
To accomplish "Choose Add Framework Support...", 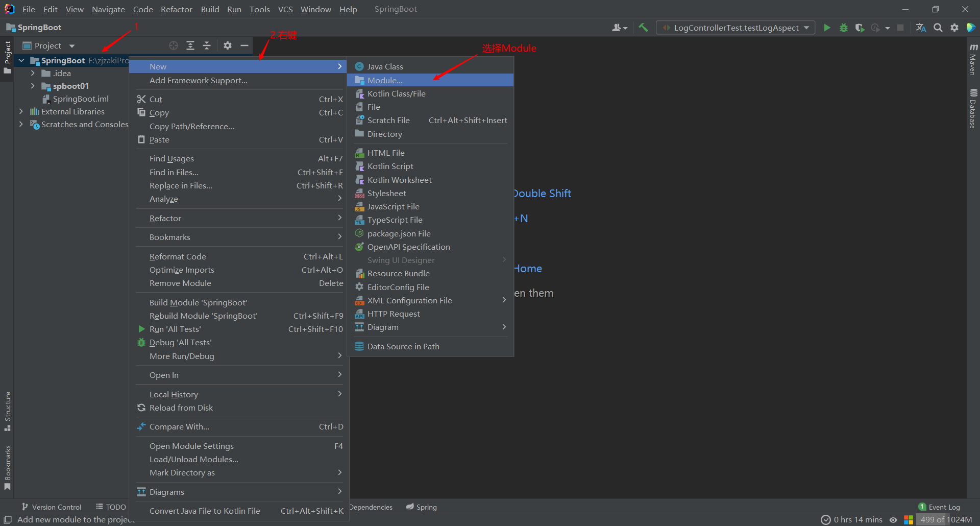I will [x=239, y=80].
